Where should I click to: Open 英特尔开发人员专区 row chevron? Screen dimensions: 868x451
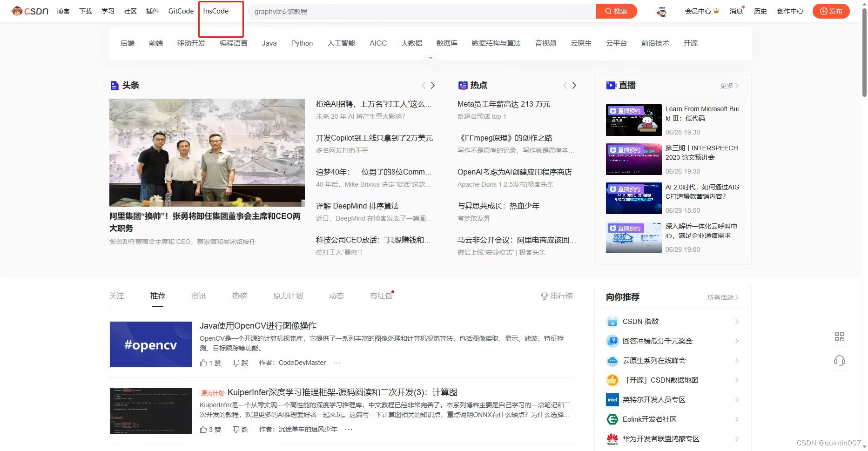pos(737,400)
